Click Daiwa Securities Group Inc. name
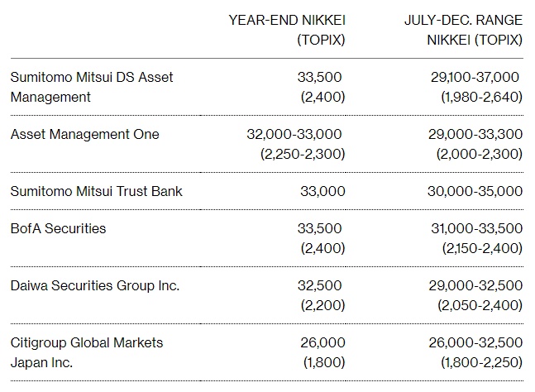 coord(94,286)
